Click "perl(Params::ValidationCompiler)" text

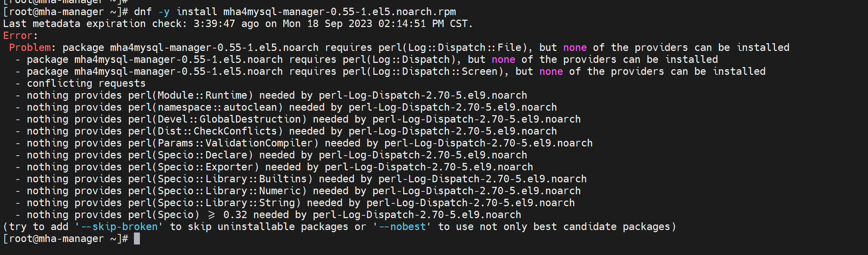[223, 143]
